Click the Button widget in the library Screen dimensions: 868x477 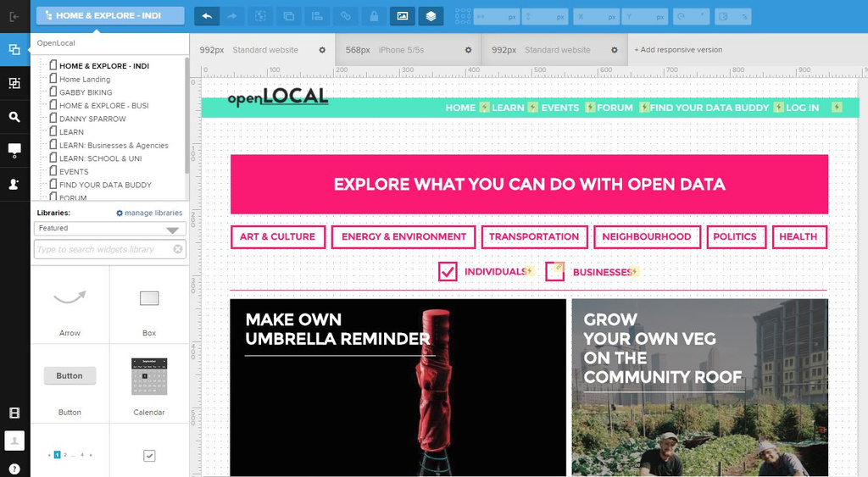pos(70,385)
